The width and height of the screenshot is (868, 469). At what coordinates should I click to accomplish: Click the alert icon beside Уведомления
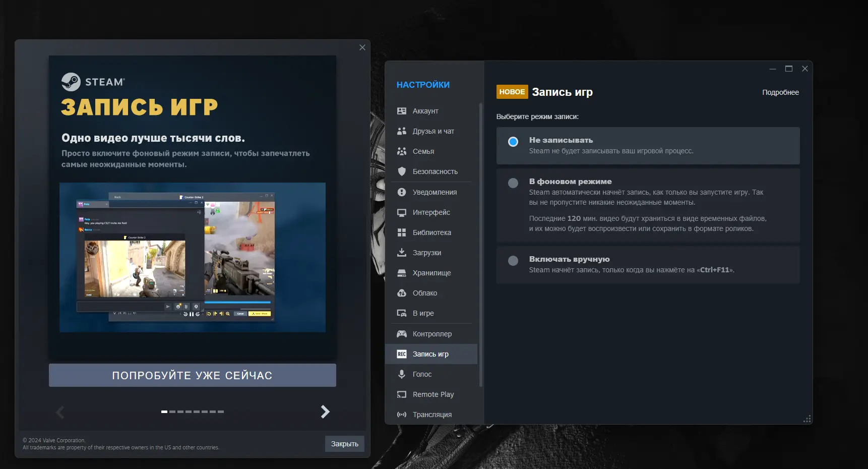402,192
